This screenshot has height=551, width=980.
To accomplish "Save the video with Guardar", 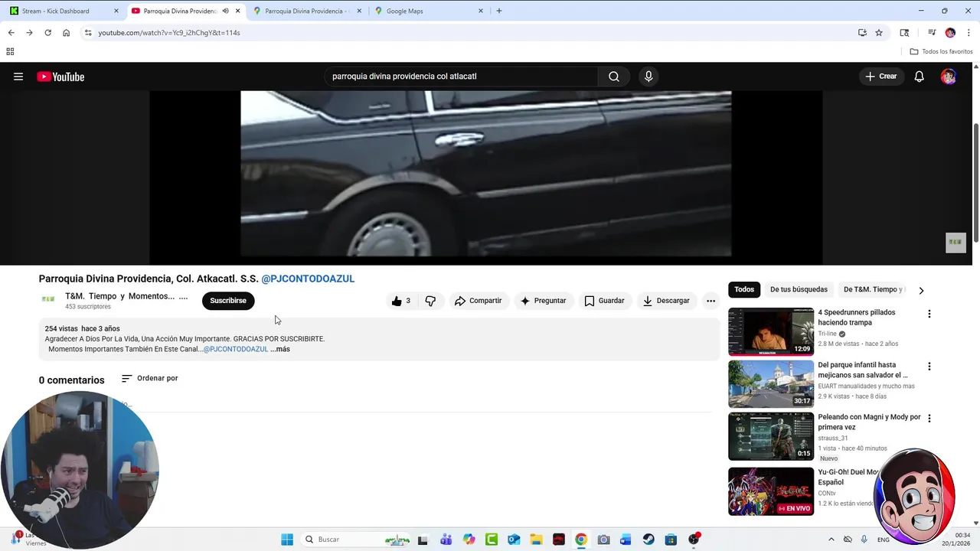I will [x=604, y=301].
